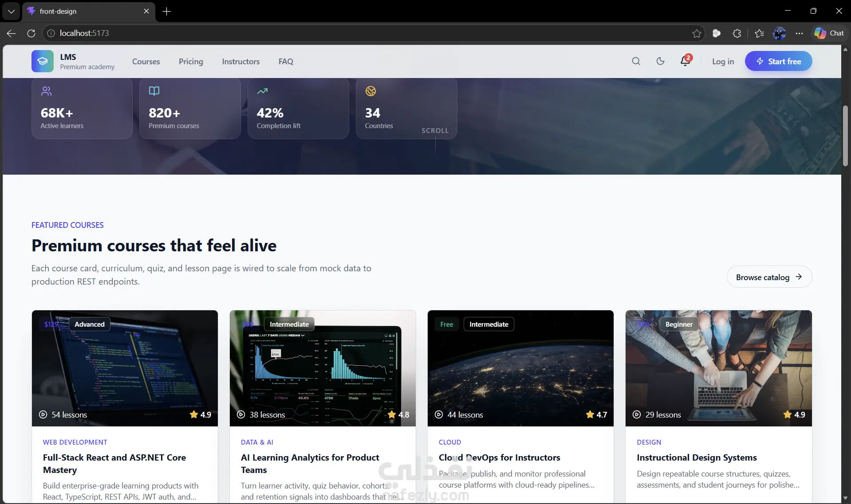Screen dimensions: 851x504
Task: Open the Pricing nav item
Action: tap(191, 62)
